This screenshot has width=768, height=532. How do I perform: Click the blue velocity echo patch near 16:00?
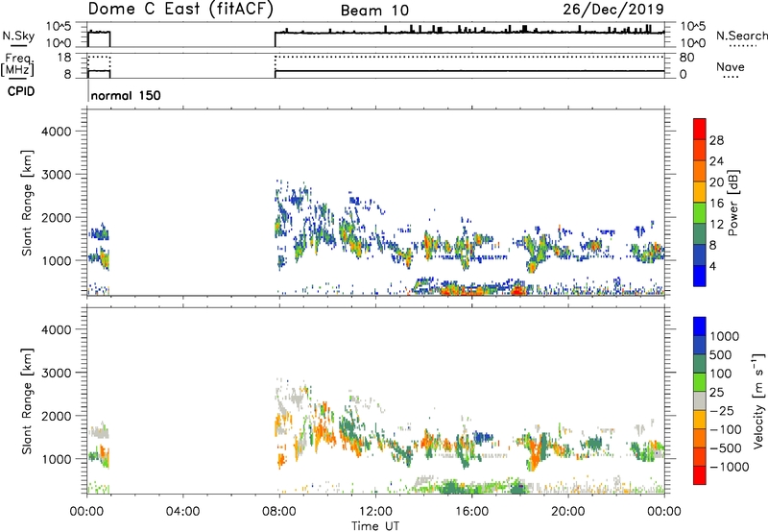484,437
